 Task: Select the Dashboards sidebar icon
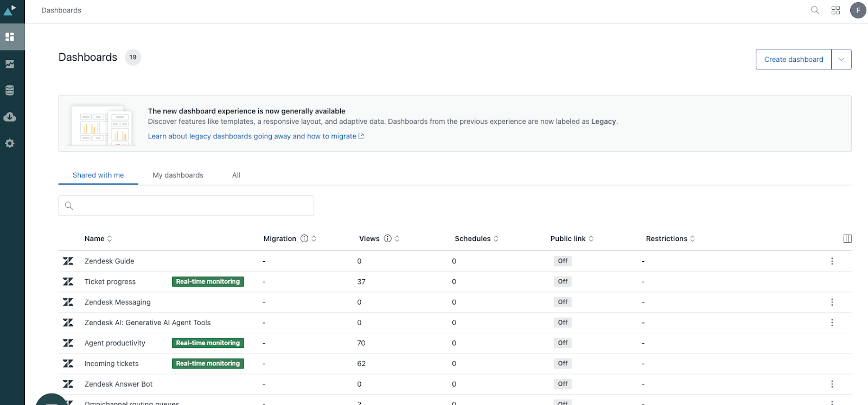coord(10,37)
